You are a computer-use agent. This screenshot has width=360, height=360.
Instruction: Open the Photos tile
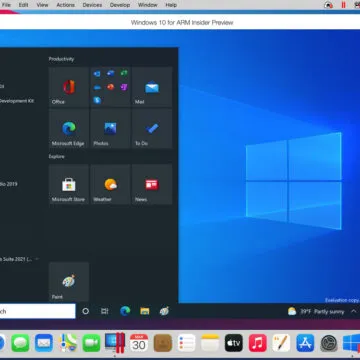[x=110, y=129]
